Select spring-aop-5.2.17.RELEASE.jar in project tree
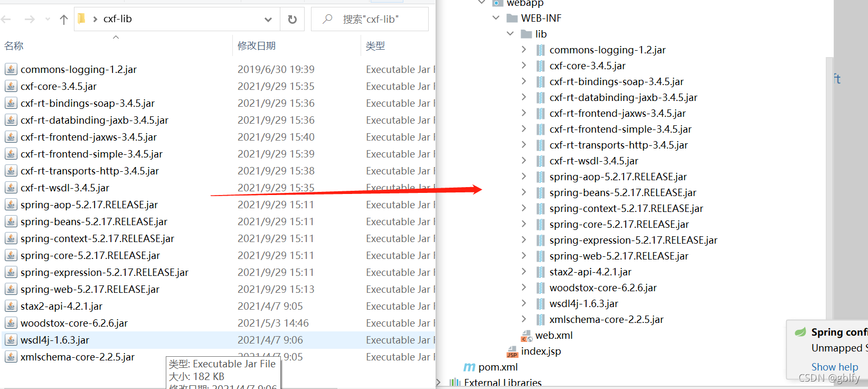868x389 pixels. [618, 177]
